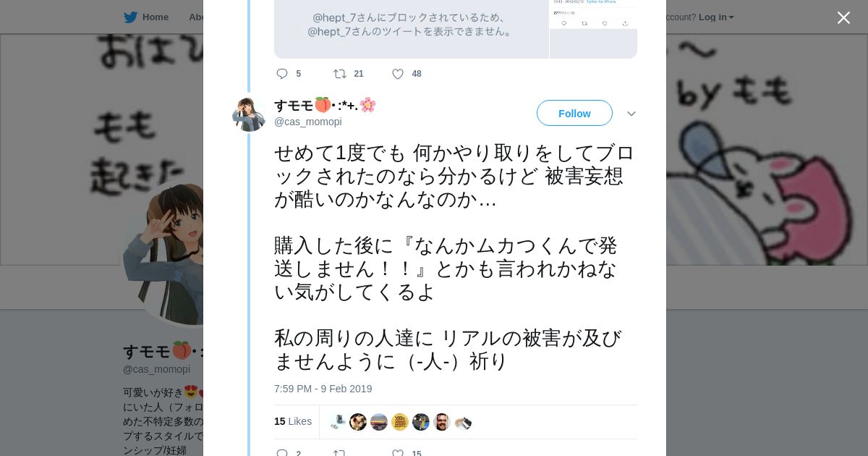The width and height of the screenshot is (868, 456).
Task: Open the 7:59 PM - 9 Feb 2019 timestamp
Action: click(323, 389)
